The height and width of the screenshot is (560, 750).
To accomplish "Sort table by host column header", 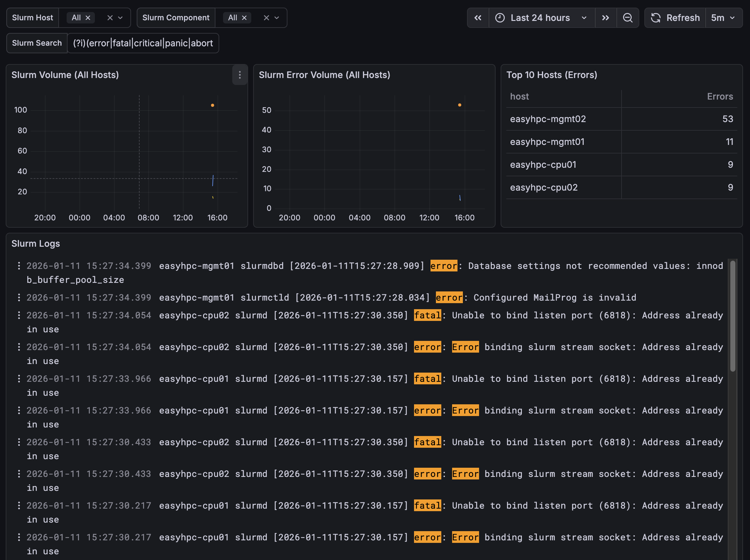I will coord(519,97).
